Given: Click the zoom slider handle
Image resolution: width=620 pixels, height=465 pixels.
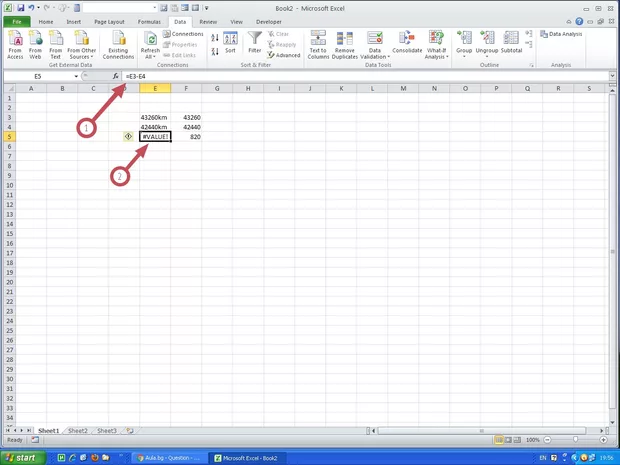Looking at the screenshot, I should (575, 440).
